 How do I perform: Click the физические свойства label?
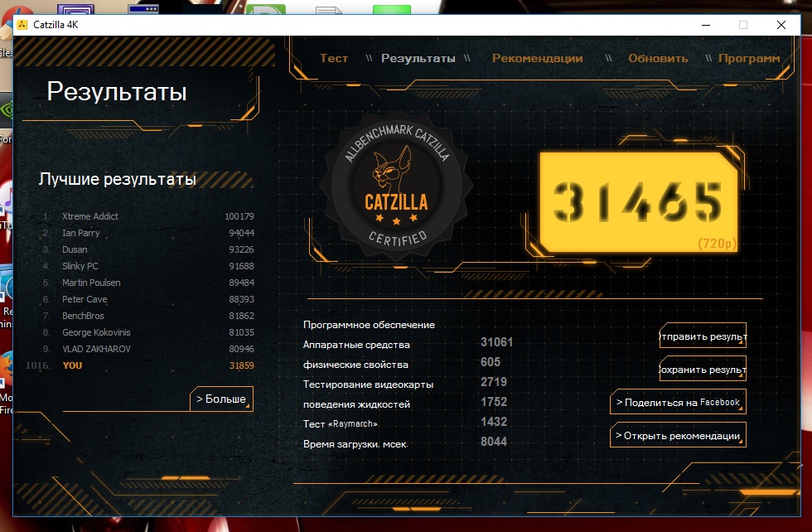(355, 365)
